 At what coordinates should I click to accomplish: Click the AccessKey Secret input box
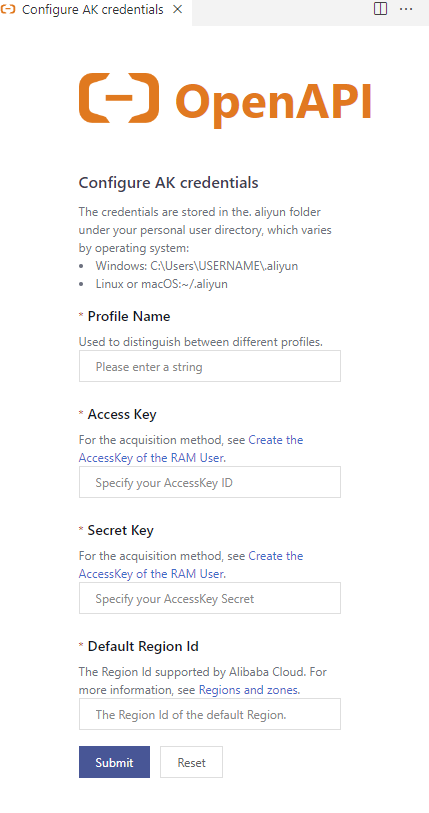[210, 598]
